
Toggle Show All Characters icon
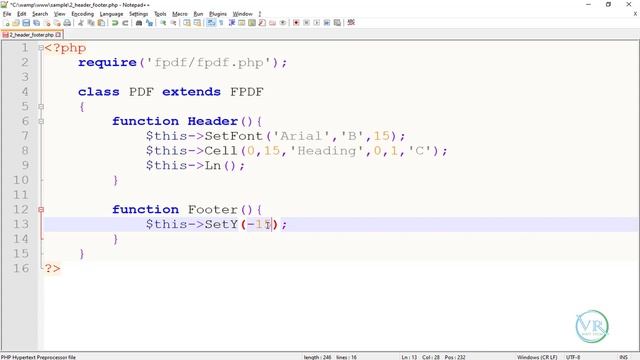click(221, 23)
